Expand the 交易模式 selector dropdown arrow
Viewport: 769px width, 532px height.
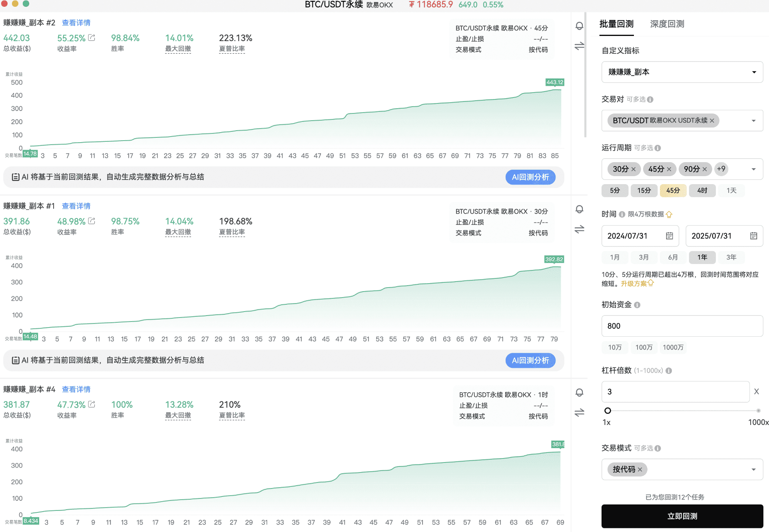point(753,470)
